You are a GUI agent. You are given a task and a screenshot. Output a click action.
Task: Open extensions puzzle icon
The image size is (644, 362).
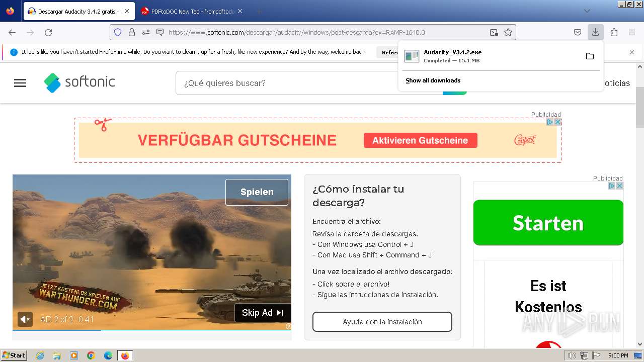614,32
